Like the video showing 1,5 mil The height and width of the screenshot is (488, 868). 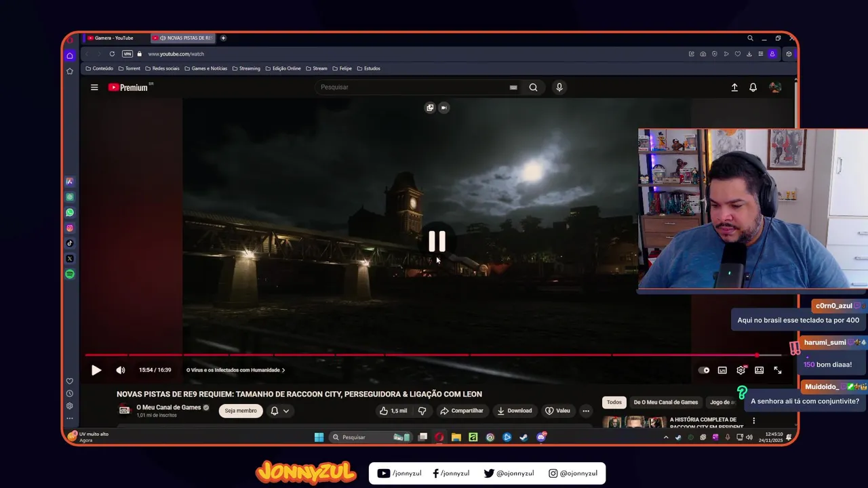pos(393,411)
